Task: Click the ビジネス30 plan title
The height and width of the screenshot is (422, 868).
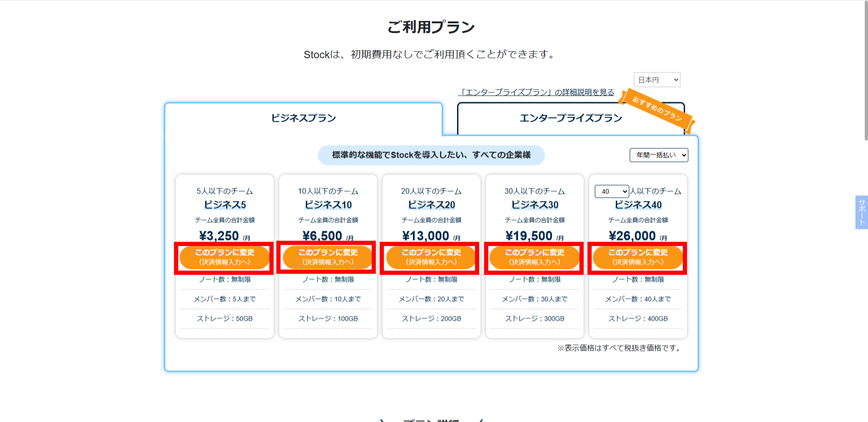Action: 535,205
